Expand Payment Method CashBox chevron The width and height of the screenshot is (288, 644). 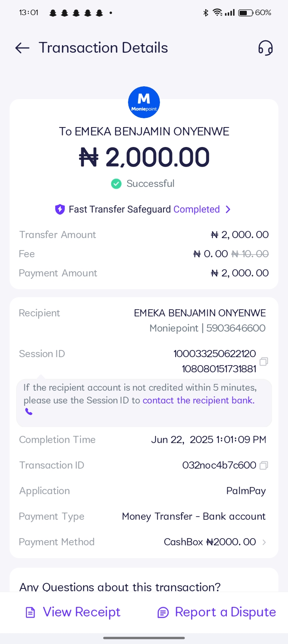pos(264,542)
